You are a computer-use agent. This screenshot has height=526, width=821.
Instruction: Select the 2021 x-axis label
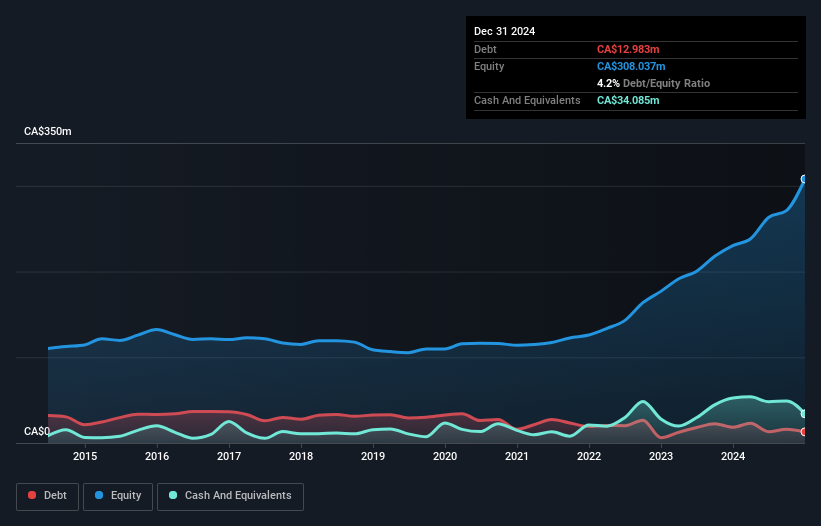point(517,456)
